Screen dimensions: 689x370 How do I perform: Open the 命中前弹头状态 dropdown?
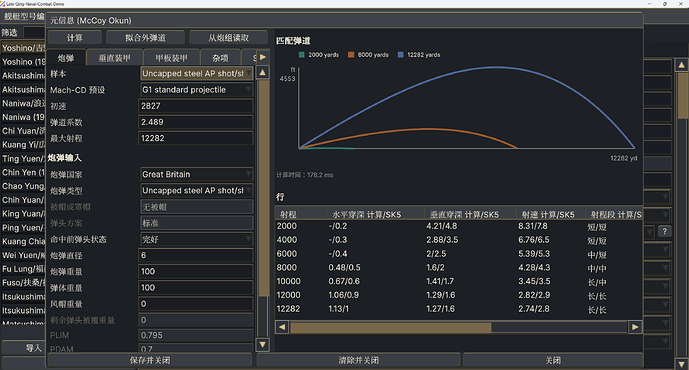pos(196,239)
